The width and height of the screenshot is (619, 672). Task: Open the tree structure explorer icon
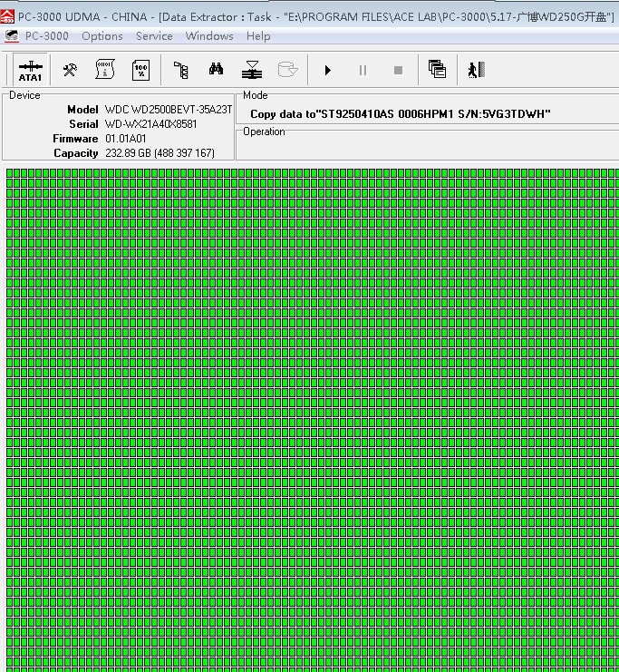click(181, 70)
